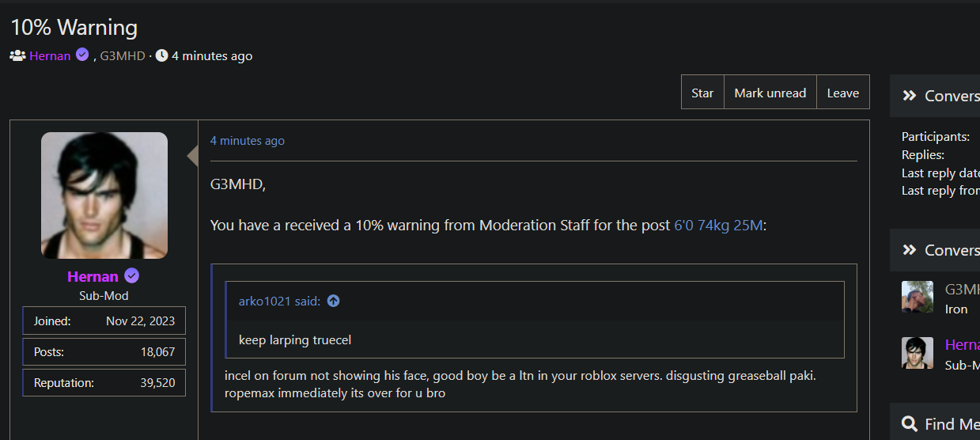The image size is (980, 440).
Task: Click the verified badge beside Hernan in header
Action: (82, 55)
